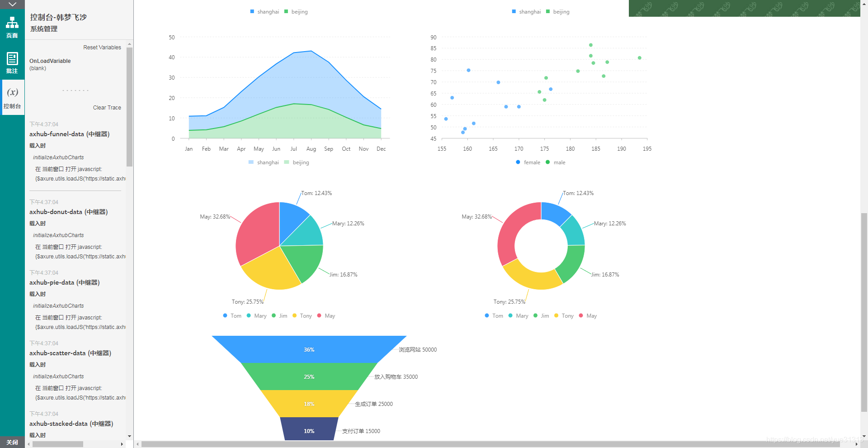
Task: Click down arrow of console scrollbar
Action: pos(130,436)
